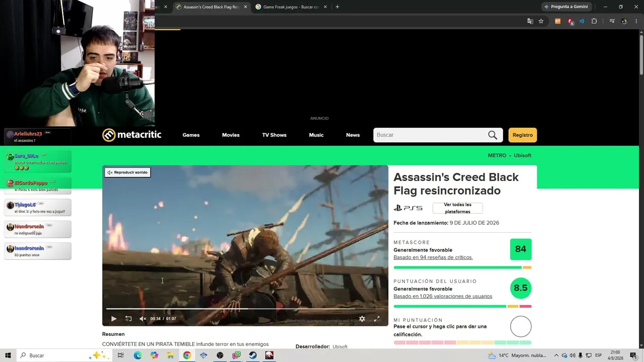
Task: Close the Game Freak juegos tab
Action: (326, 7)
